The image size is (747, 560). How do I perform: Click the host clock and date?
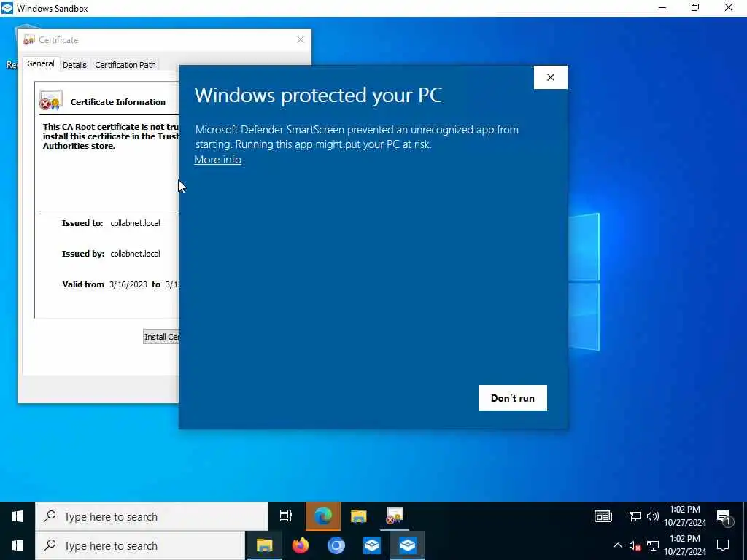click(x=684, y=545)
